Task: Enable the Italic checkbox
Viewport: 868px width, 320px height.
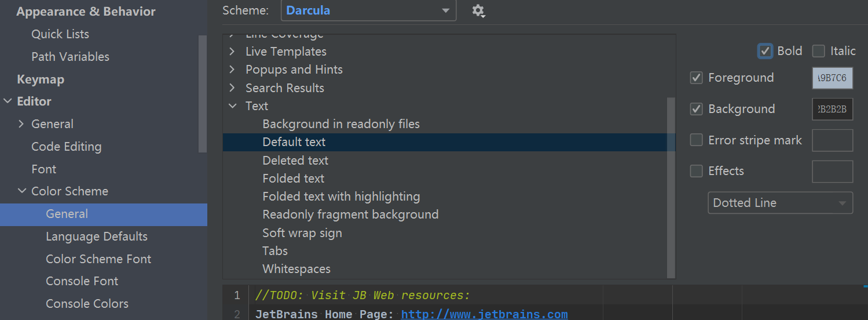Action: click(818, 51)
